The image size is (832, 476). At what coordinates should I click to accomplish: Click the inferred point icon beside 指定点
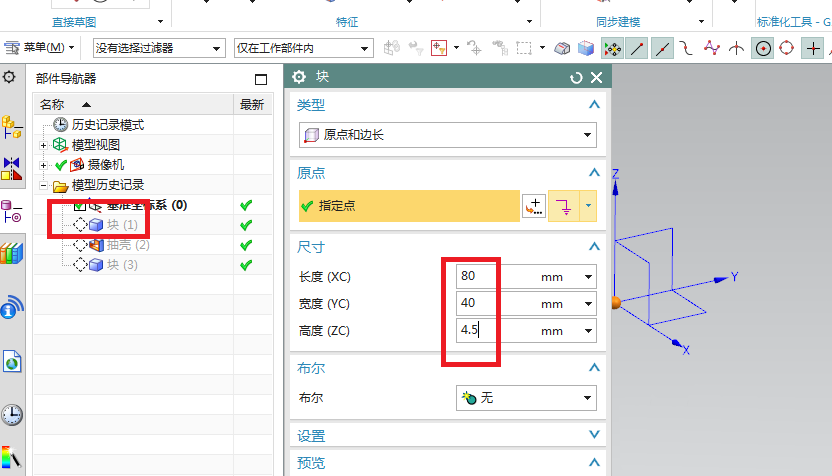coord(564,206)
